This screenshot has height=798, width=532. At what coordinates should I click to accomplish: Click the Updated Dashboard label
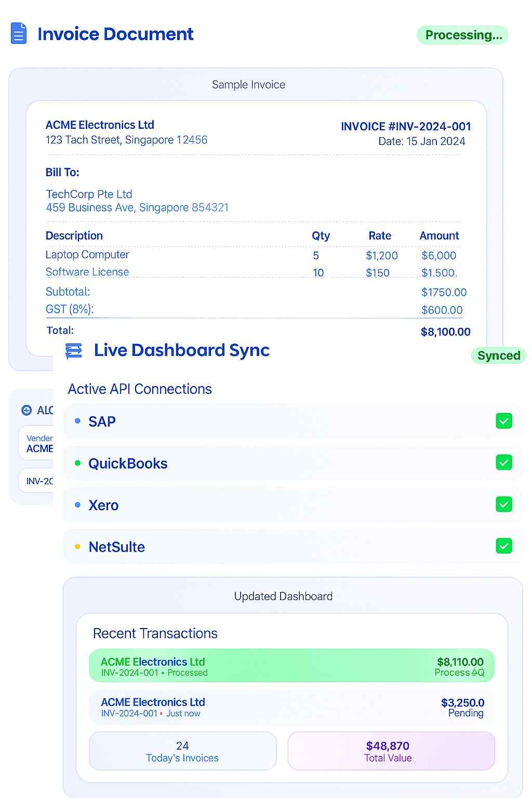[x=283, y=596]
